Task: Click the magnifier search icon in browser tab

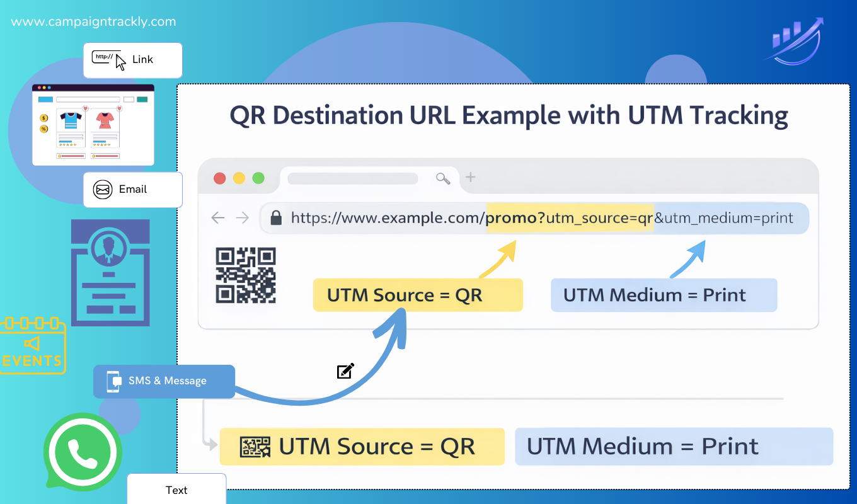Action: pos(443,178)
